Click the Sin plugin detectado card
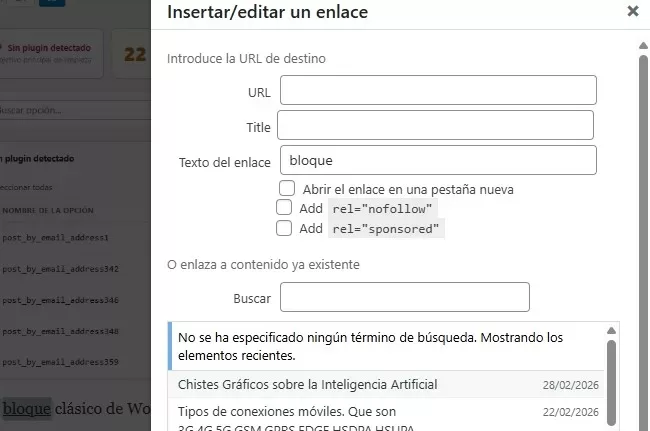Screen dimensions: 650x431 click(52, 53)
